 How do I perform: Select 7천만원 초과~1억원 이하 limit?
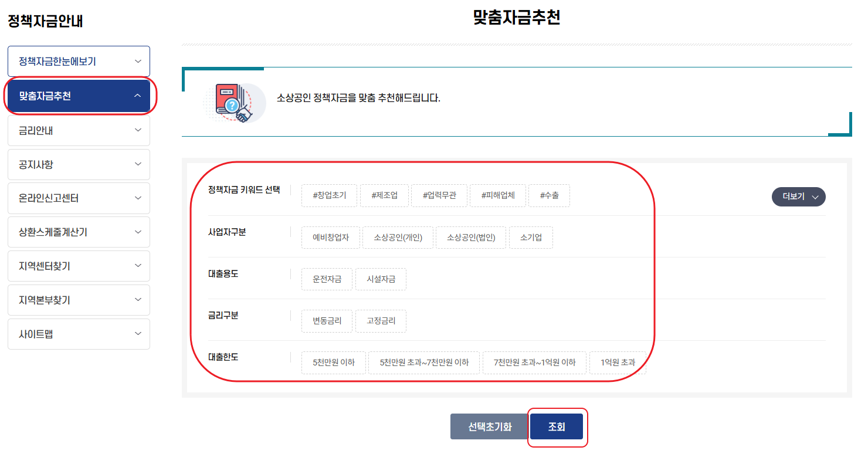pyautogui.click(x=535, y=363)
